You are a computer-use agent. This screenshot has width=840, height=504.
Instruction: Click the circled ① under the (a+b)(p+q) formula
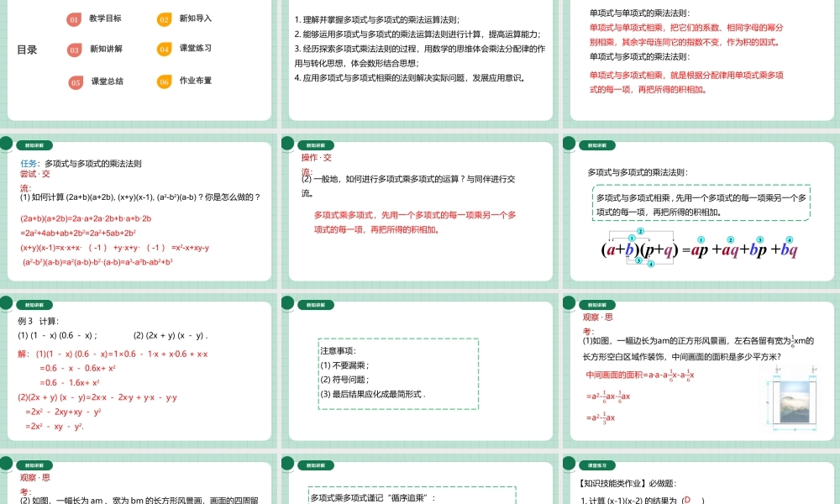click(x=631, y=239)
